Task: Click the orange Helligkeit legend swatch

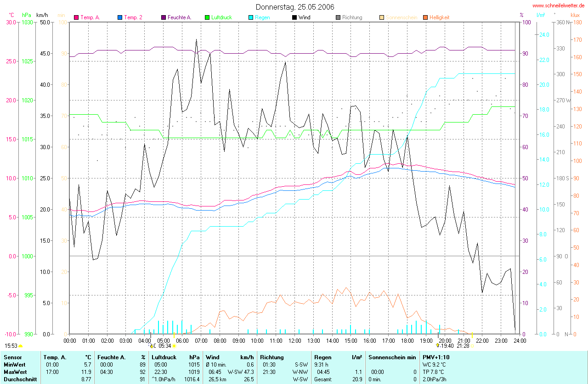Action: pyautogui.click(x=425, y=17)
